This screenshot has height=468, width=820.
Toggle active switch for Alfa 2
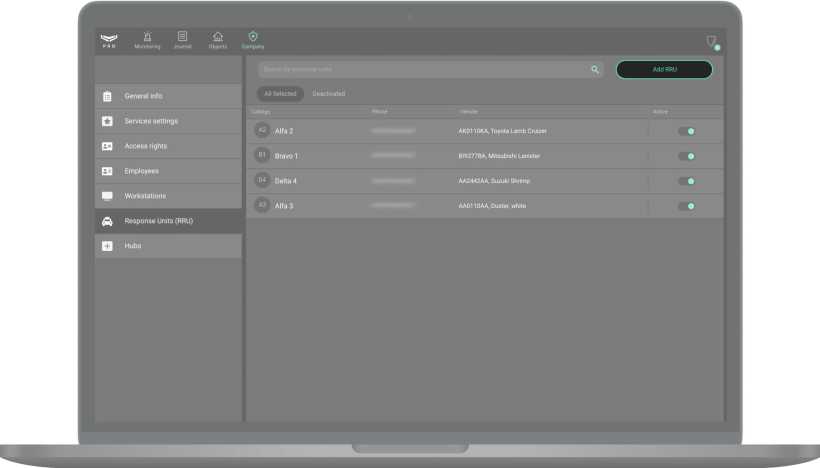click(x=686, y=131)
